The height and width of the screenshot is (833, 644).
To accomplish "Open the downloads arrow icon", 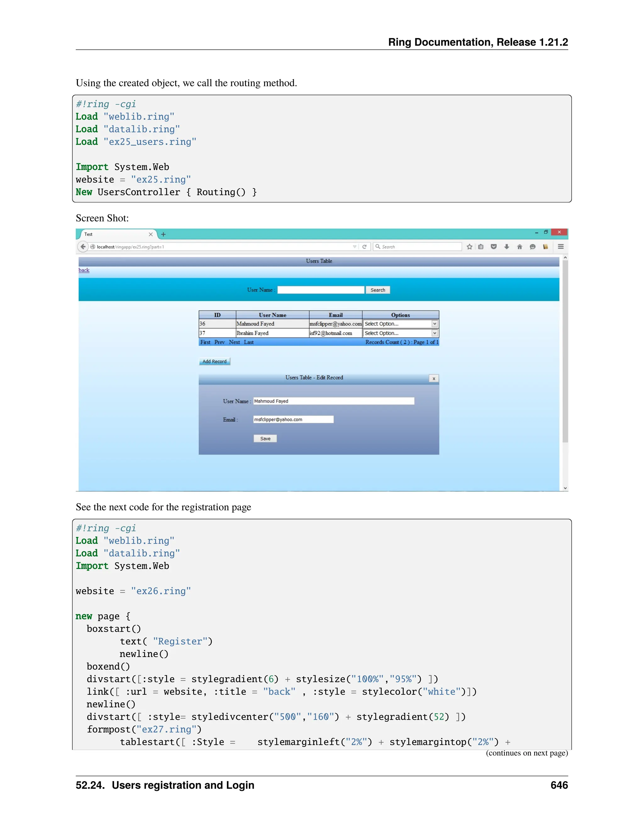I will click(507, 247).
